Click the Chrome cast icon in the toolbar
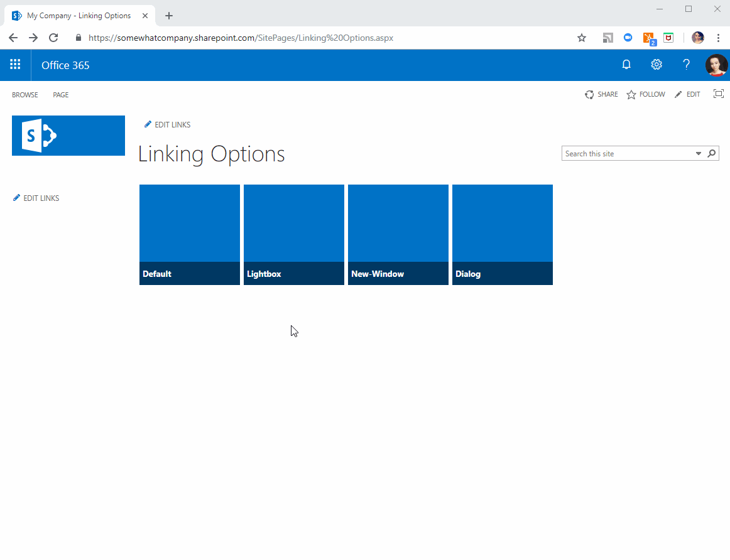Image resolution: width=730 pixels, height=560 pixels. pyautogui.click(x=607, y=38)
